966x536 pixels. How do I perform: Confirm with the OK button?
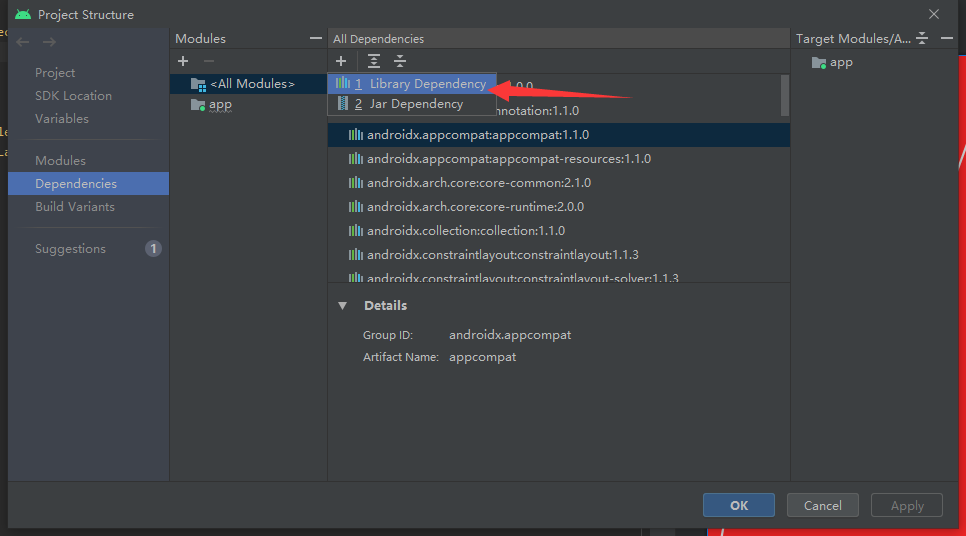tap(739, 505)
